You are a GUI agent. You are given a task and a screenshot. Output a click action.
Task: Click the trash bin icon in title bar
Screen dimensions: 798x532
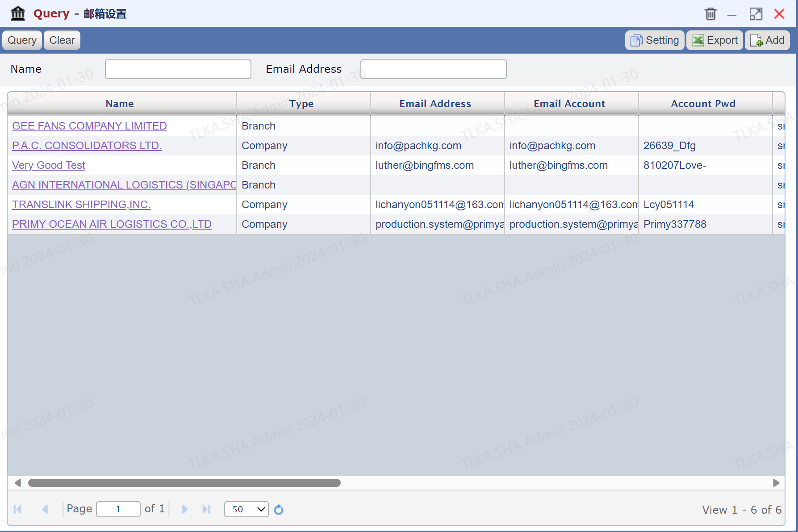(x=710, y=14)
